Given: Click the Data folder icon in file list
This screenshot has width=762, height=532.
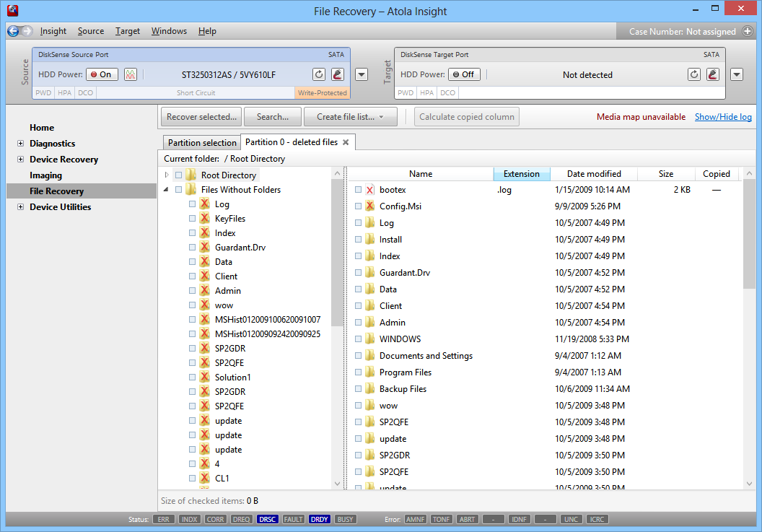Looking at the screenshot, I should (x=370, y=289).
